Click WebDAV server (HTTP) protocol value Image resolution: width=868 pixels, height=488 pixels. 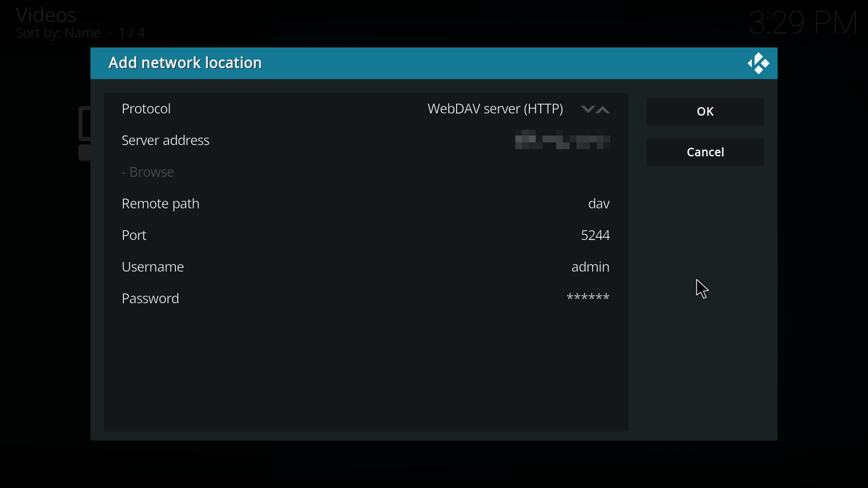(x=495, y=109)
